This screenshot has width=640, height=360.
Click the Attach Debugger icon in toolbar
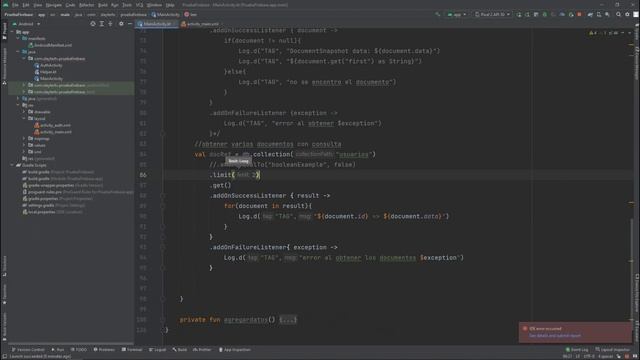pos(571,14)
